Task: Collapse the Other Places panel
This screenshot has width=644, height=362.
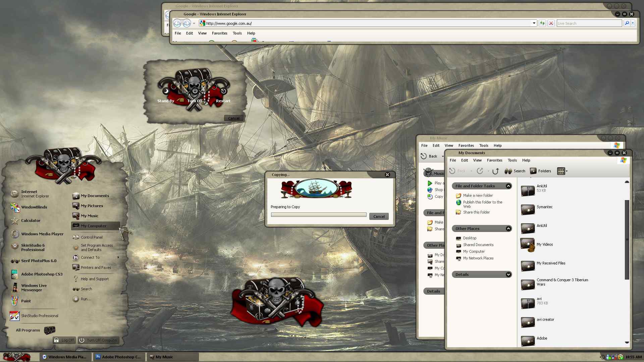Action: (508, 229)
